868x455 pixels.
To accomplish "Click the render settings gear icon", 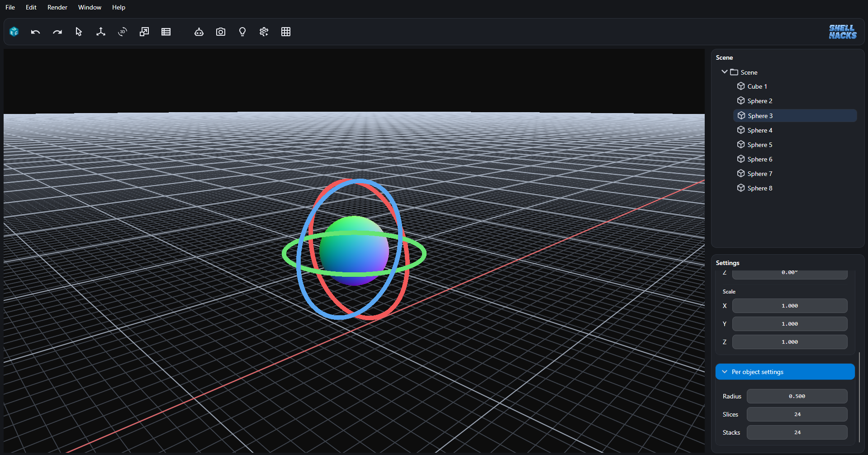I will coord(264,32).
